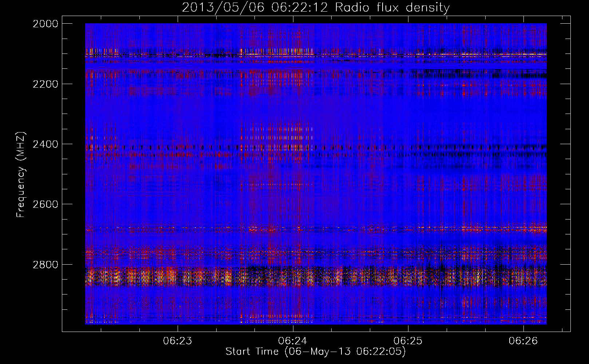This screenshot has height=364, width=589.
Task: Select the 2800 frequency tick label
Action: pyautogui.click(x=46, y=265)
